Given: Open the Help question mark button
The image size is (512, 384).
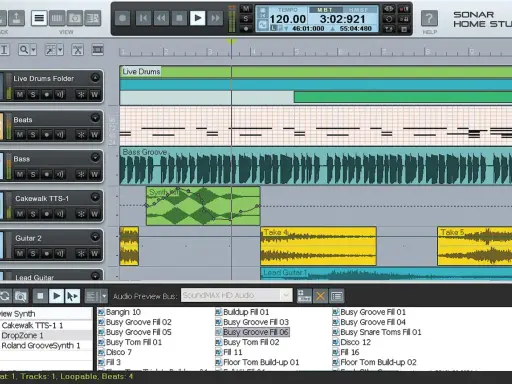Looking at the screenshot, I should point(429,18).
